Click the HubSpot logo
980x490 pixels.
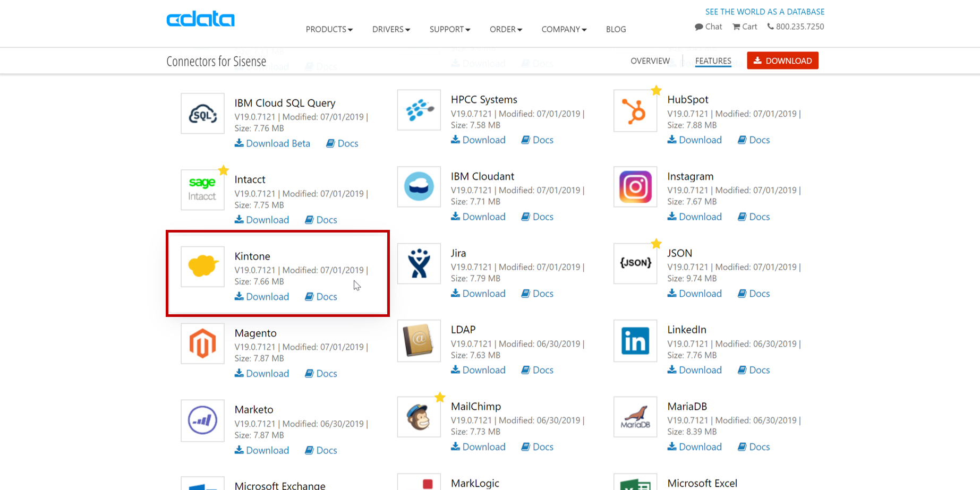coord(635,110)
